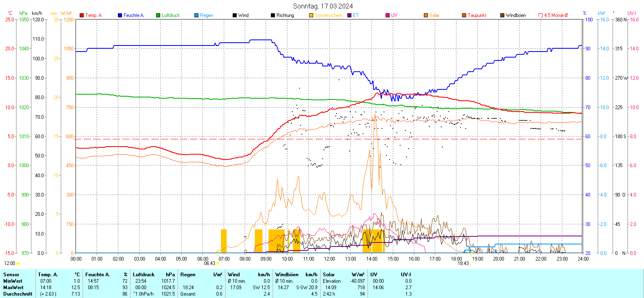Click the pink UV legend square
This screenshot has width=644, height=298.
coord(388,15)
